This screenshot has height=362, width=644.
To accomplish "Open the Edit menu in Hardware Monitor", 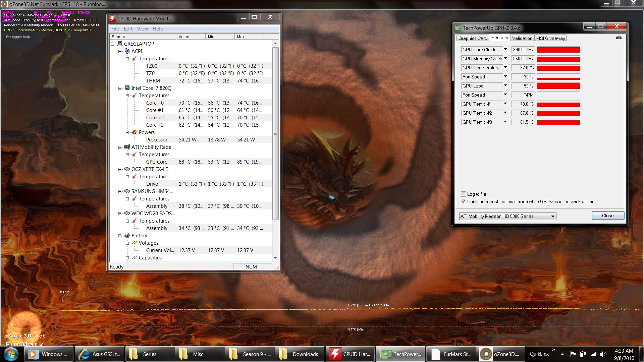I will 128,29.
